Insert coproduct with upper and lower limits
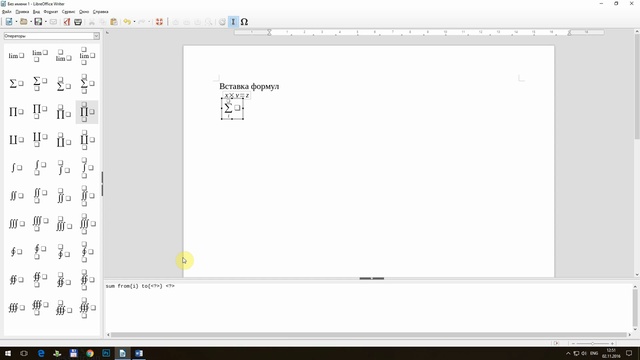640x360 pixels. tap(87, 140)
